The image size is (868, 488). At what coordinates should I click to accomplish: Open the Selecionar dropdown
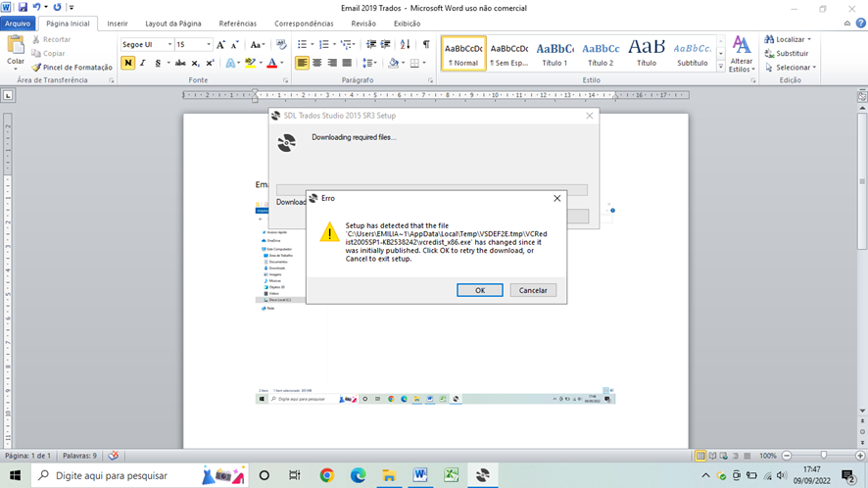pos(791,67)
